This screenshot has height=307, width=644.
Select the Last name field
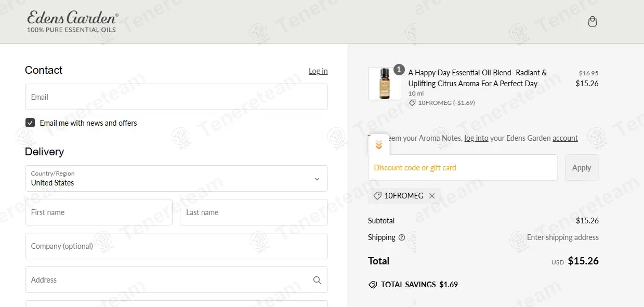point(254,212)
